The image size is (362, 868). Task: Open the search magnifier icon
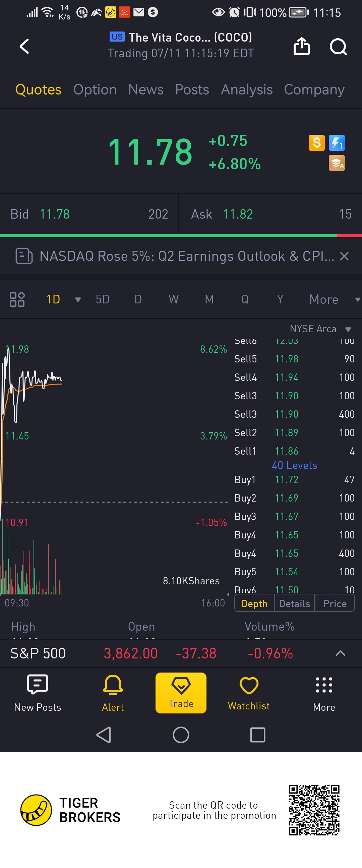(338, 47)
